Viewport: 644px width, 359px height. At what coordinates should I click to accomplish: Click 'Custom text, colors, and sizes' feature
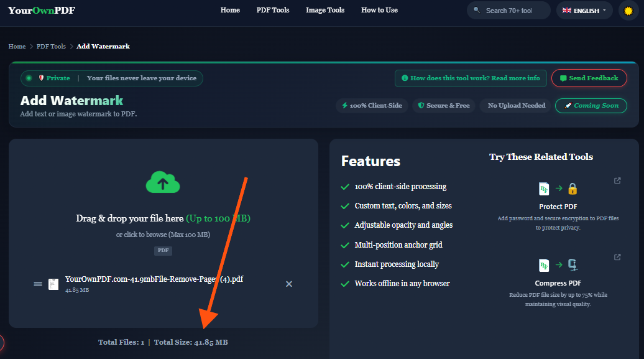click(403, 206)
